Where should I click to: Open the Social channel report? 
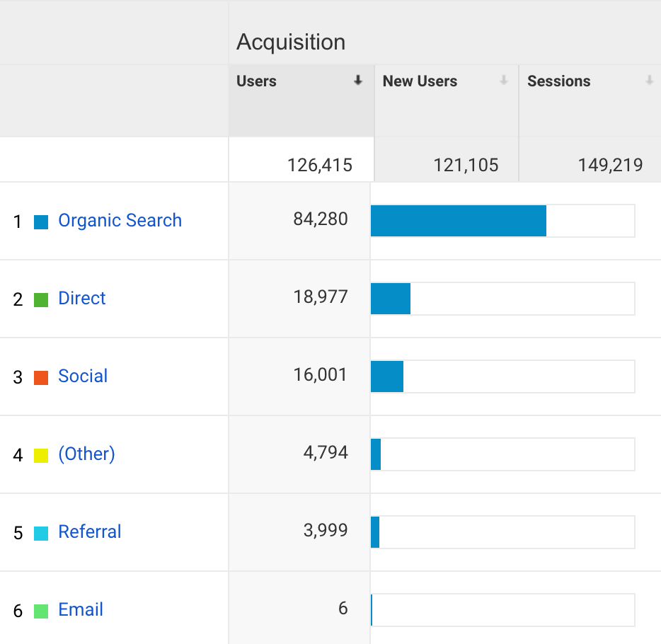(x=82, y=376)
